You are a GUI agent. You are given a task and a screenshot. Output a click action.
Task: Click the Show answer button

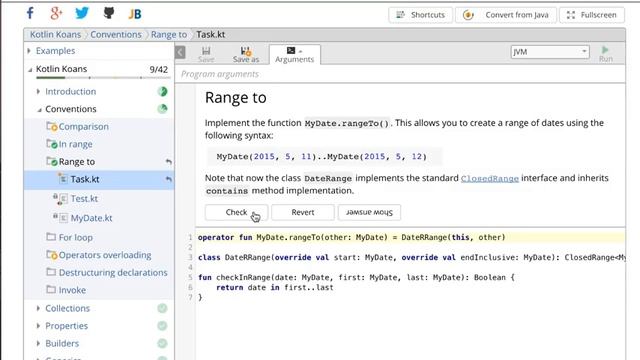pyautogui.click(x=369, y=212)
